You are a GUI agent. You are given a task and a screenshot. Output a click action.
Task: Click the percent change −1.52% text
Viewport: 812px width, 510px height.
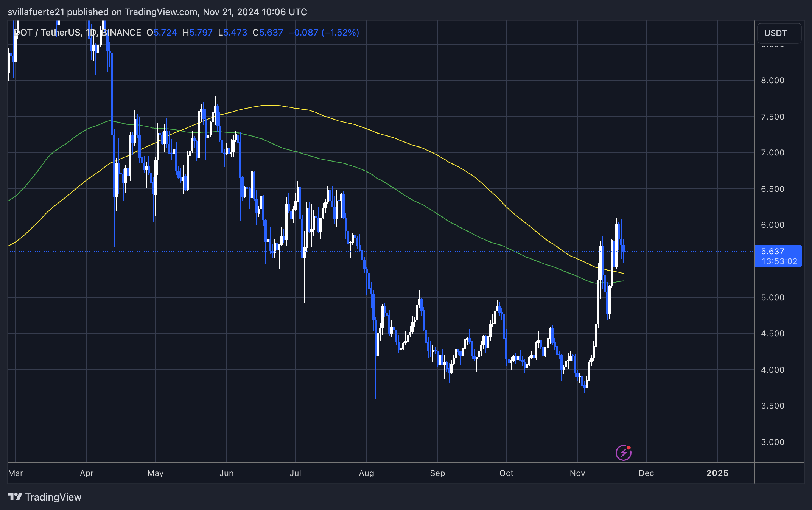point(340,33)
